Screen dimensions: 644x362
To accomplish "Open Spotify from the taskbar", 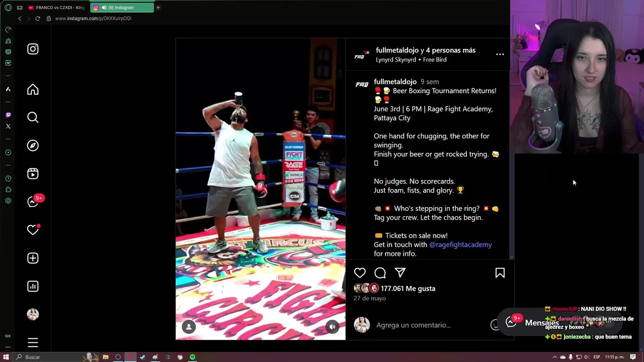I will (x=192, y=357).
